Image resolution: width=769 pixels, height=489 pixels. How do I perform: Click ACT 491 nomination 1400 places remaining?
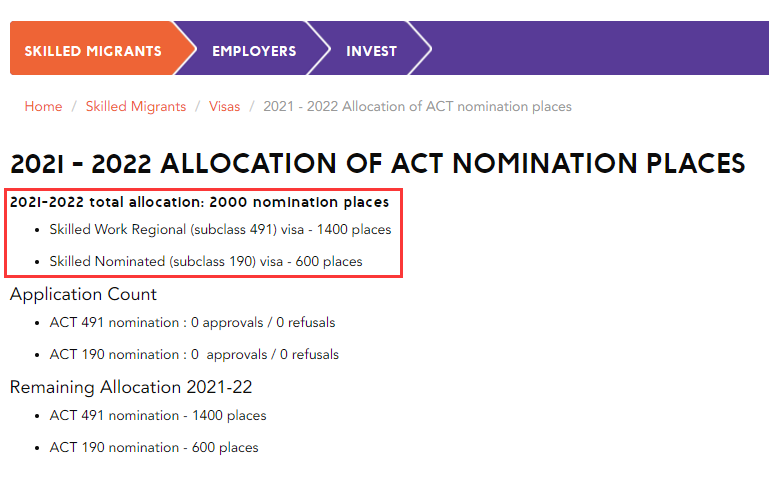(x=158, y=415)
